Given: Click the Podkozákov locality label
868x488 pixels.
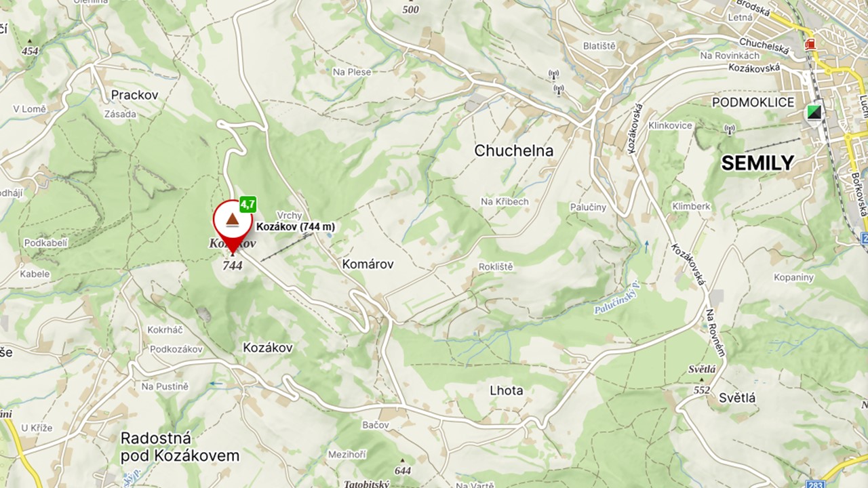Looking at the screenshot, I should pyautogui.click(x=176, y=349).
